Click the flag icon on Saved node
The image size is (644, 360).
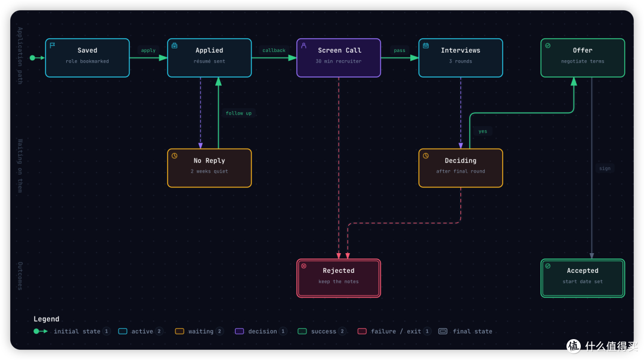[x=52, y=45]
